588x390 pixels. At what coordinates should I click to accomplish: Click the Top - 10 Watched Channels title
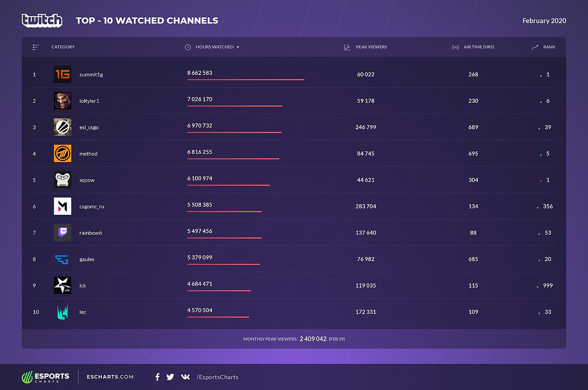(x=147, y=21)
